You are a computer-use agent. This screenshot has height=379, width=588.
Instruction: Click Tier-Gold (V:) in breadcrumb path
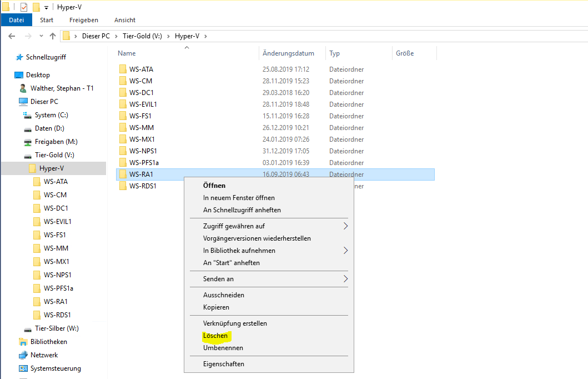pos(142,36)
